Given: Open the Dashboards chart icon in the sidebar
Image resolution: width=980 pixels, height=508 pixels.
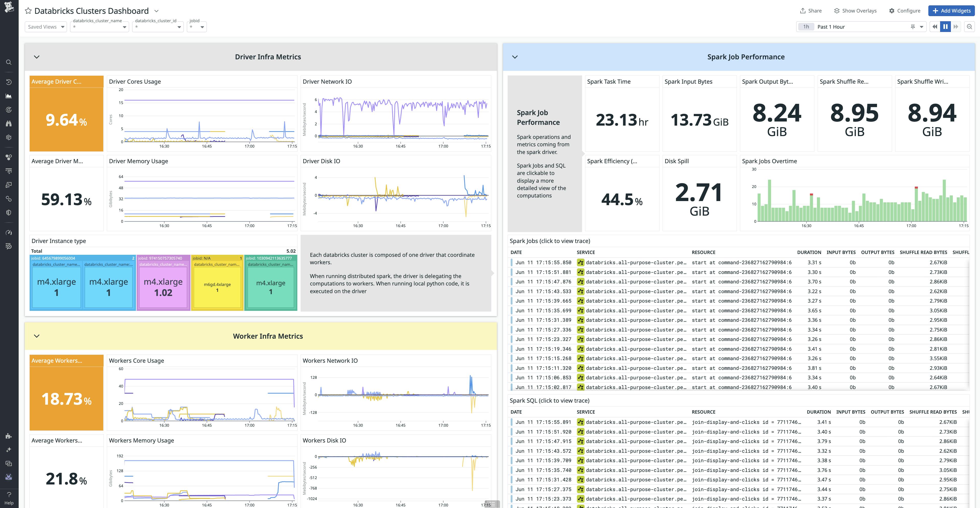Looking at the screenshot, I should [8, 96].
